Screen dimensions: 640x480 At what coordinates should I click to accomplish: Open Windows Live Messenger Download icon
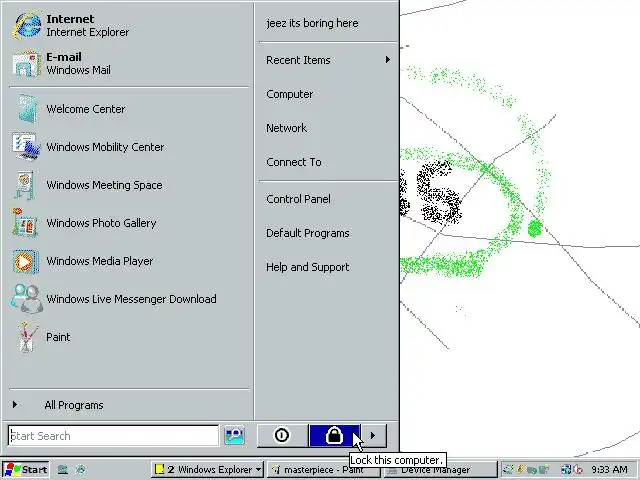(x=26, y=299)
